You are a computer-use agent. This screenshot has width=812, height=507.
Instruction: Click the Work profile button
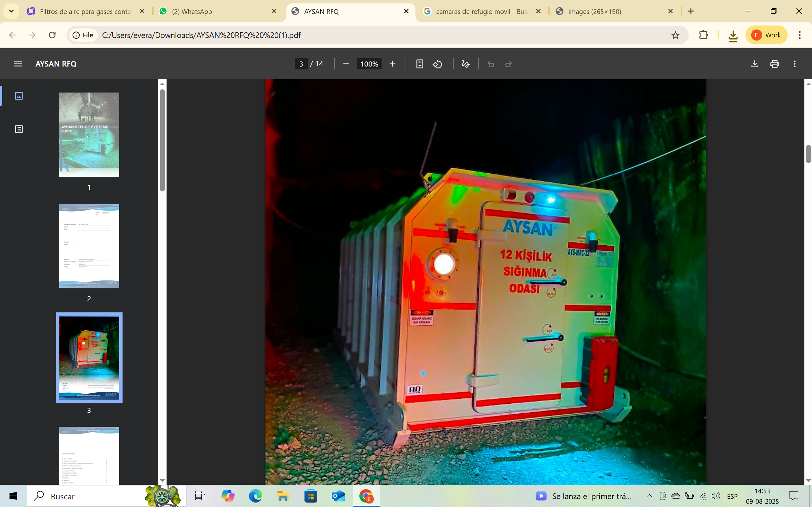[766, 35]
